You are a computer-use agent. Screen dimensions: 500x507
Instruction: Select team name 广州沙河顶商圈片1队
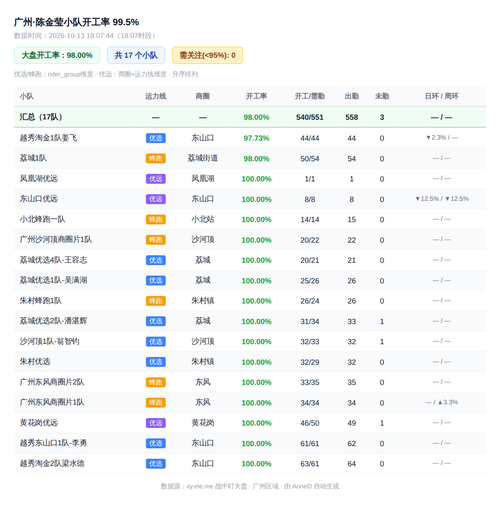coord(56,239)
